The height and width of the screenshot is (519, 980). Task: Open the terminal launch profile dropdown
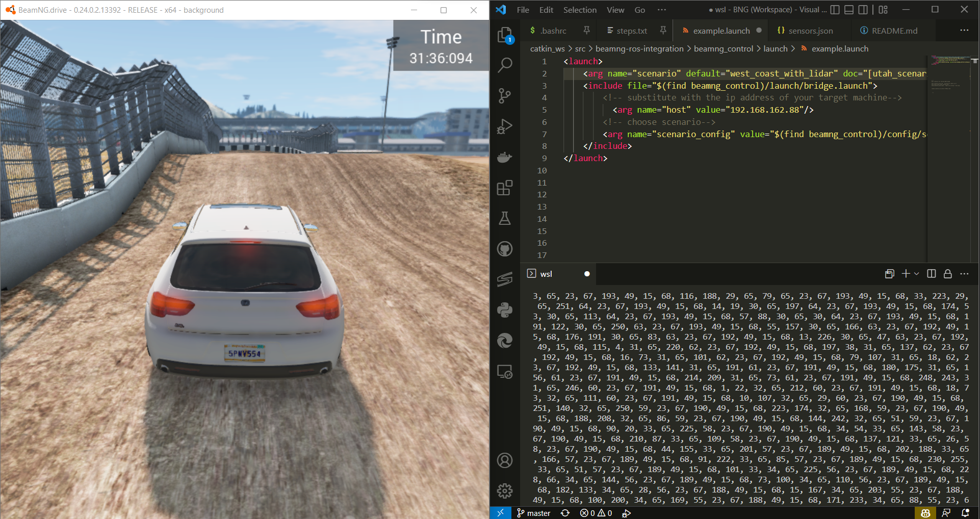point(917,274)
